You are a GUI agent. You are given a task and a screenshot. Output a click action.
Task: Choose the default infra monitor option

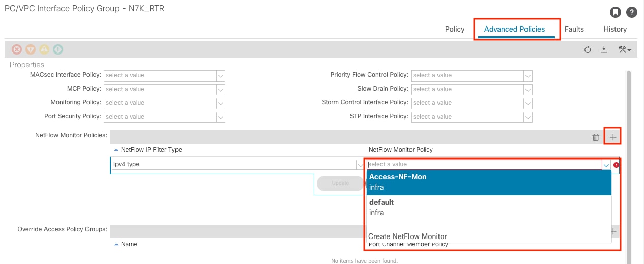[x=489, y=207]
